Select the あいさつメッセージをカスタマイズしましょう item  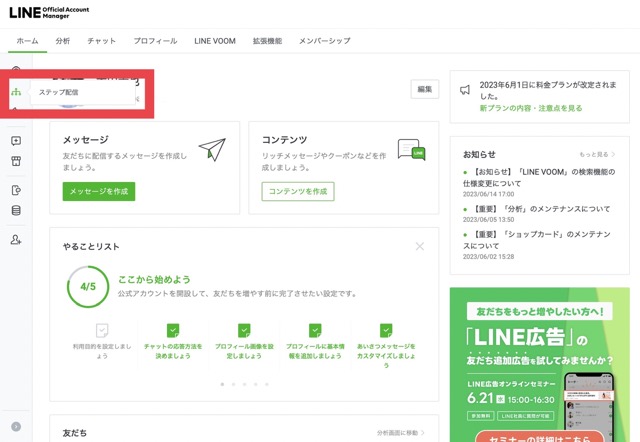386,346
